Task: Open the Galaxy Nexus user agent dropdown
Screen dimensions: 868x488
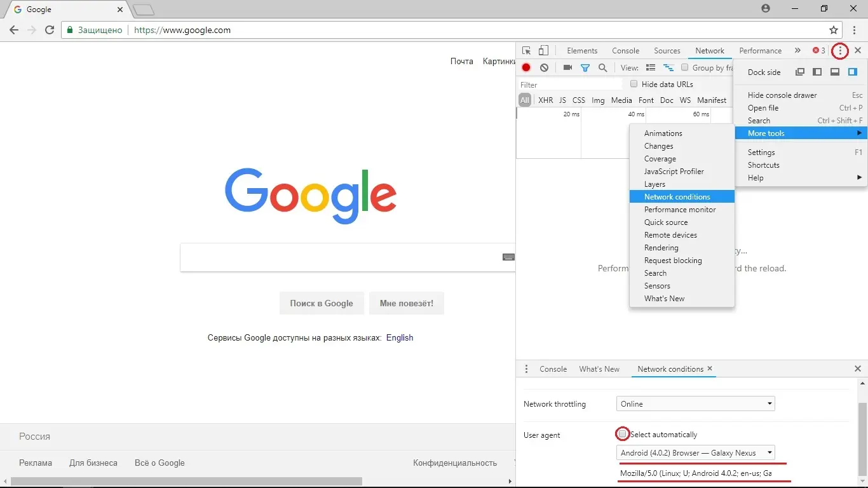Action: [695, 452]
